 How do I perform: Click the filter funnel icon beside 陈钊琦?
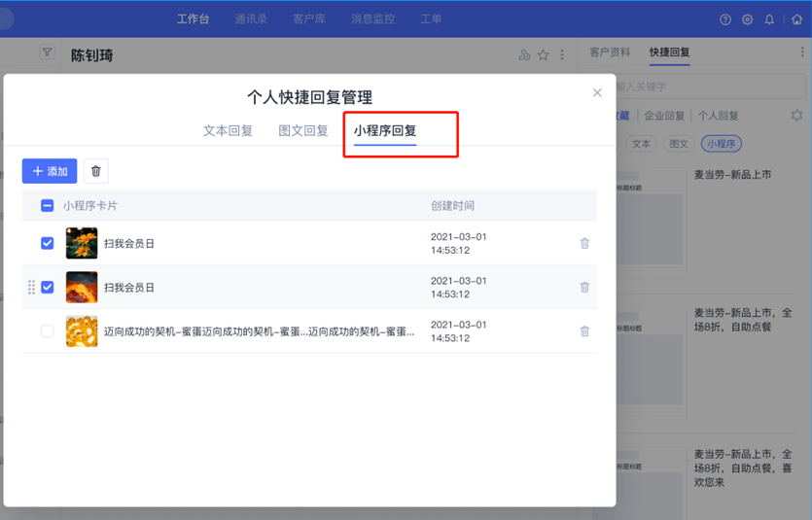(x=47, y=52)
